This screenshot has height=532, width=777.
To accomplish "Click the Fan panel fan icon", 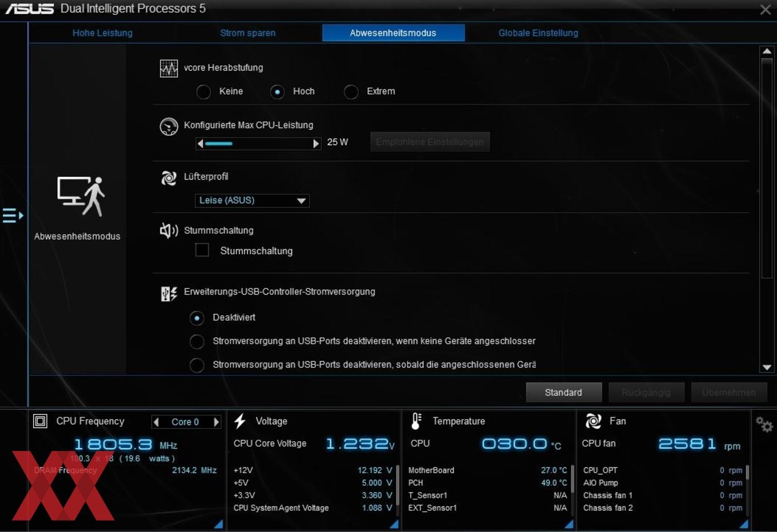I will click(594, 421).
